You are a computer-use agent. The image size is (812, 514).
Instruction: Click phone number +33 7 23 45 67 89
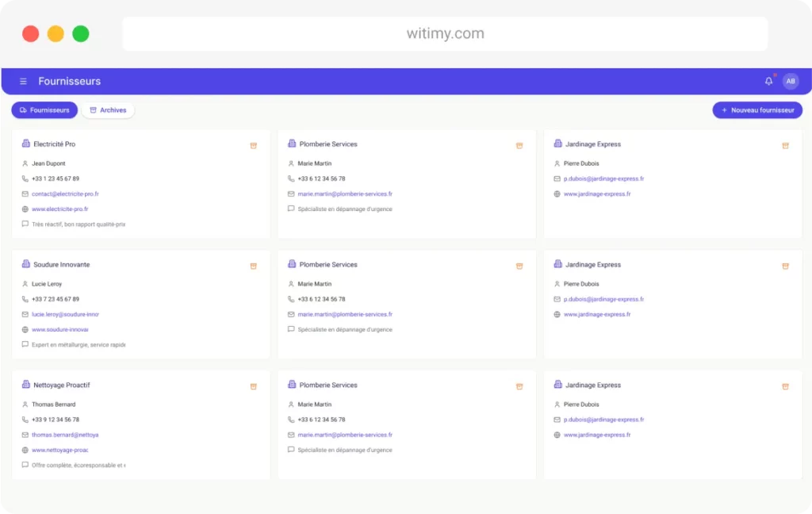coord(56,299)
